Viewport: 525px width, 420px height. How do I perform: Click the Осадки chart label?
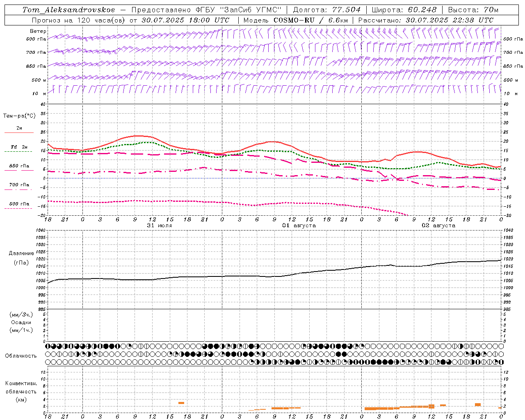[x=21, y=322]
